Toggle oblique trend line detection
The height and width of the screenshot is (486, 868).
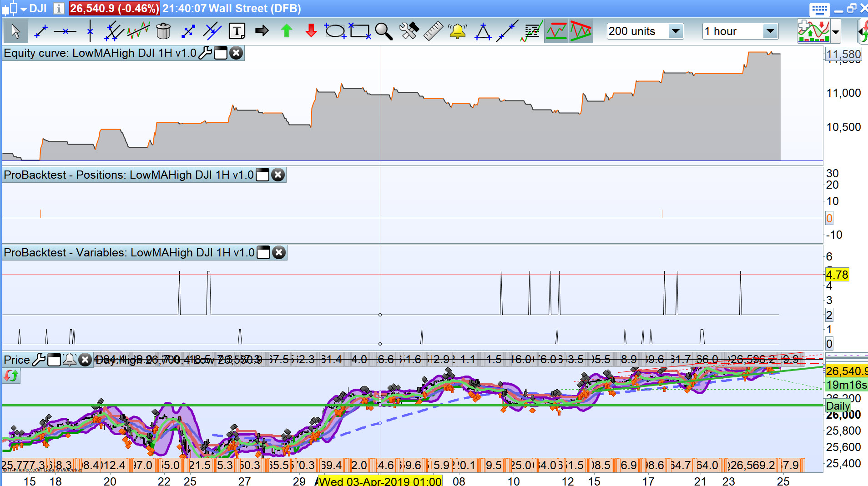pyautogui.click(x=581, y=31)
